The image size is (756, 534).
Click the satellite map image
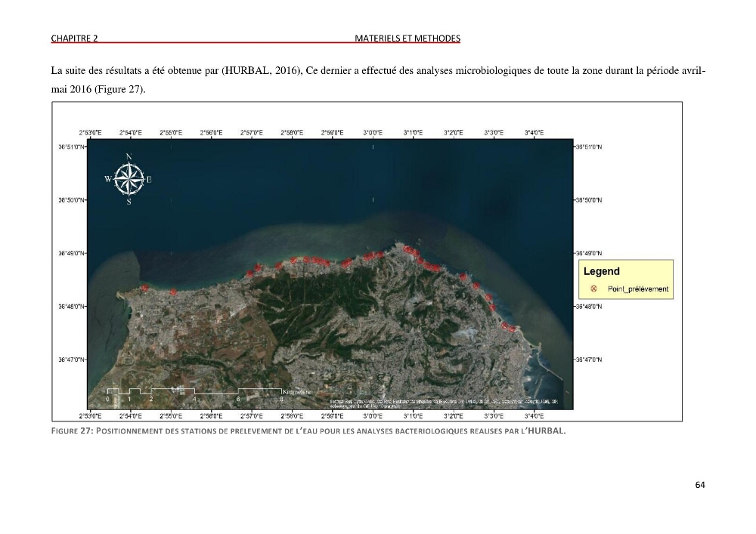(x=330, y=274)
